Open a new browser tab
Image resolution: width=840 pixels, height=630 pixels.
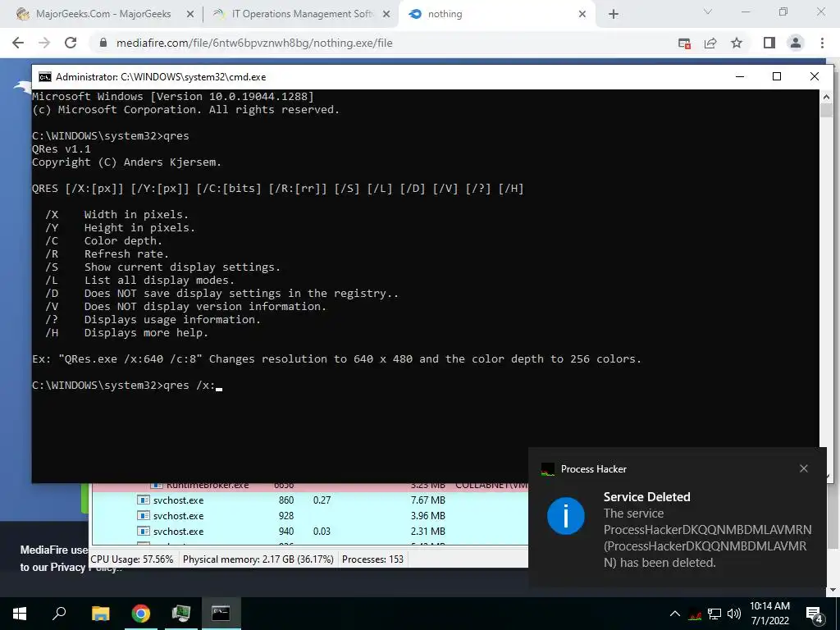pyautogui.click(x=614, y=15)
